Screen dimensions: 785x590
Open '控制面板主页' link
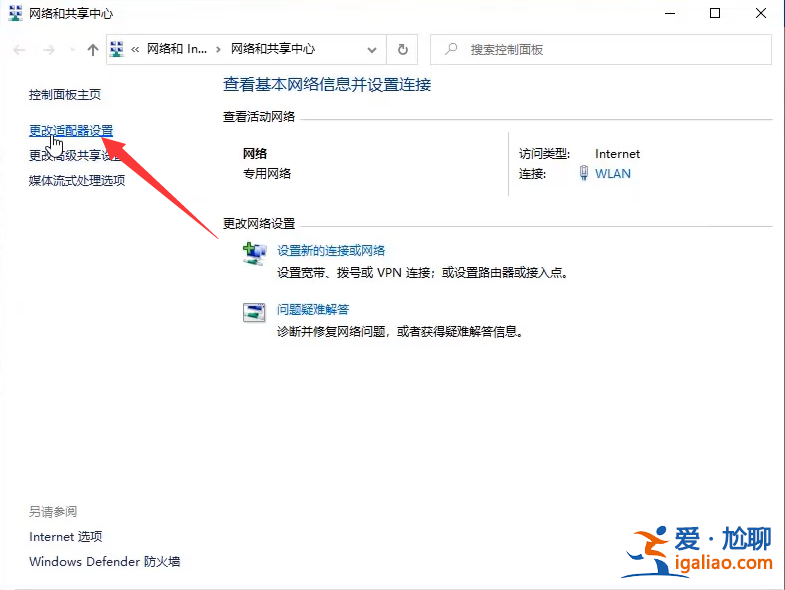[x=65, y=95]
